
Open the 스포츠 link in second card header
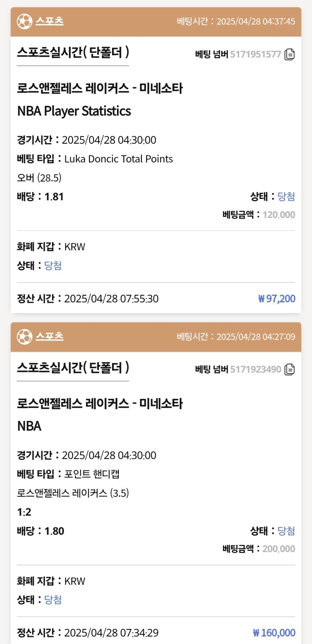(50, 336)
